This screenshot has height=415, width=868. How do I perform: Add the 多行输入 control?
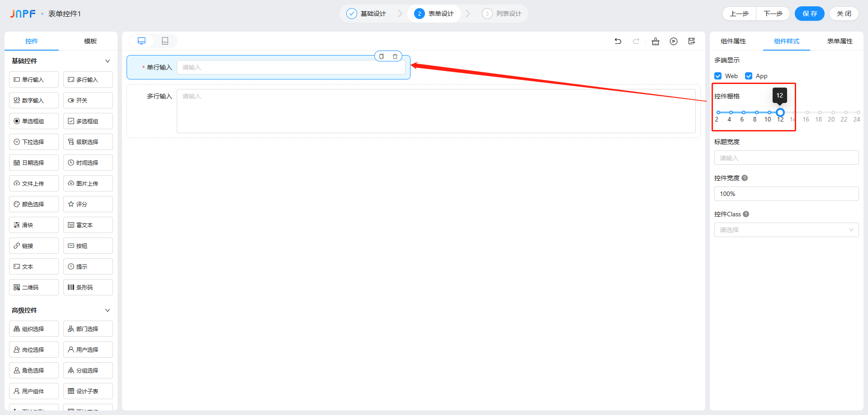coord(88,79)
